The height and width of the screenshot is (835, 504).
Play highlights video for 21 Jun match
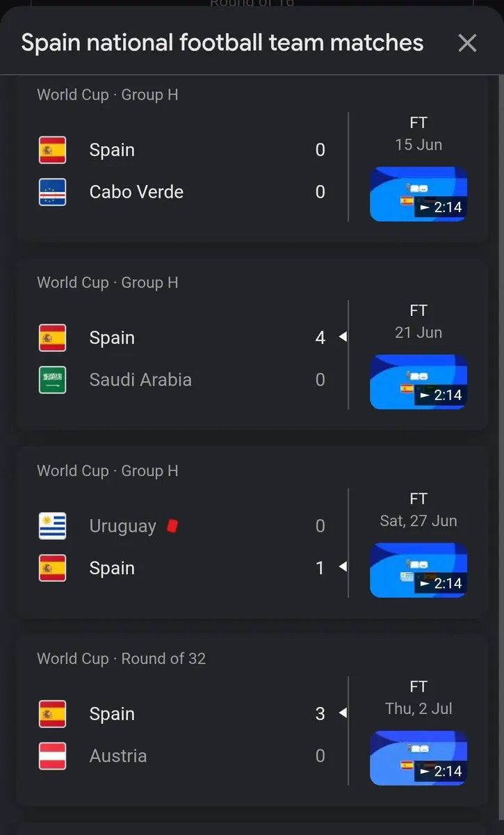coord(418,382)
